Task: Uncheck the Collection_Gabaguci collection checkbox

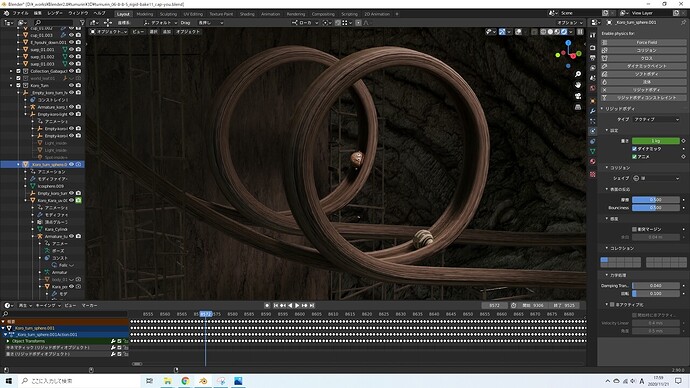Action: click(18, 71)
